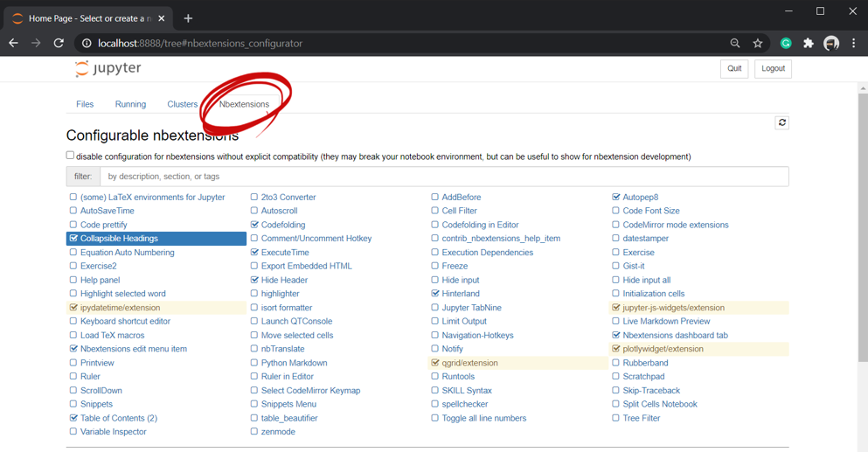Image resolution: width=868 pixels, height=452 pixels.
Task: Select the 2to3 Converter entry
Action: pos(288,197)
